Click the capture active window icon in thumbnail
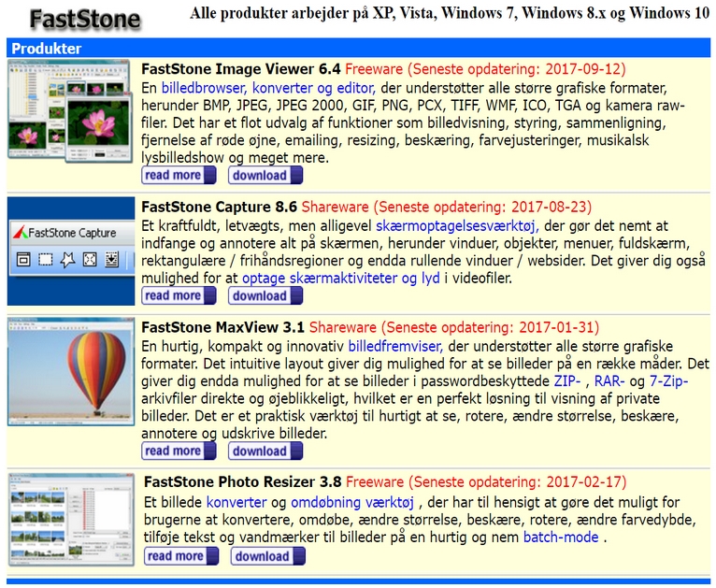This screenshot has width=716, height=588. click(23, 260)
